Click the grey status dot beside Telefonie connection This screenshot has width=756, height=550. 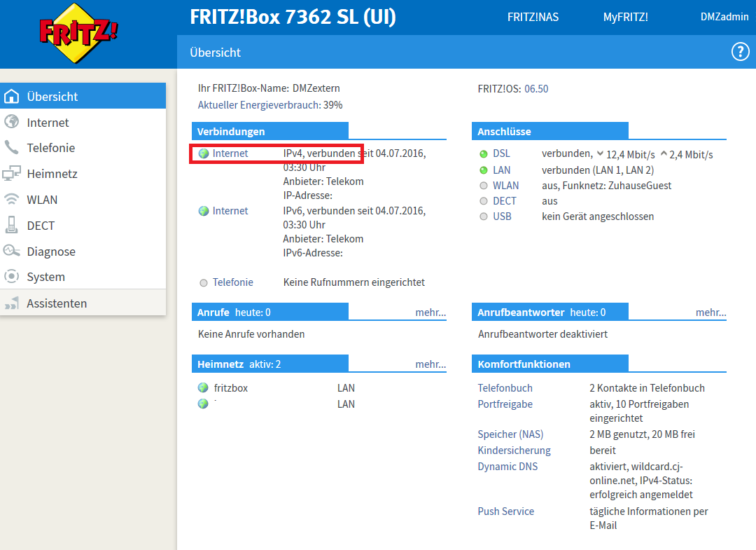(204, 283)
